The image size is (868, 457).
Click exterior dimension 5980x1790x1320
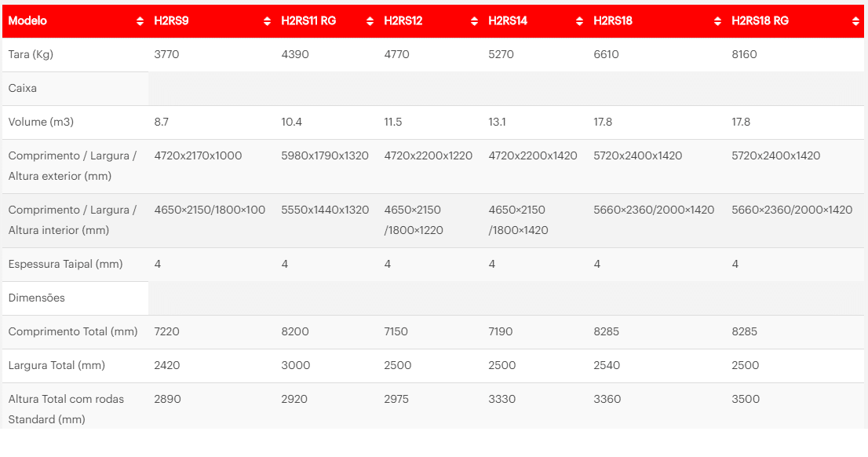tap(325, 155)
